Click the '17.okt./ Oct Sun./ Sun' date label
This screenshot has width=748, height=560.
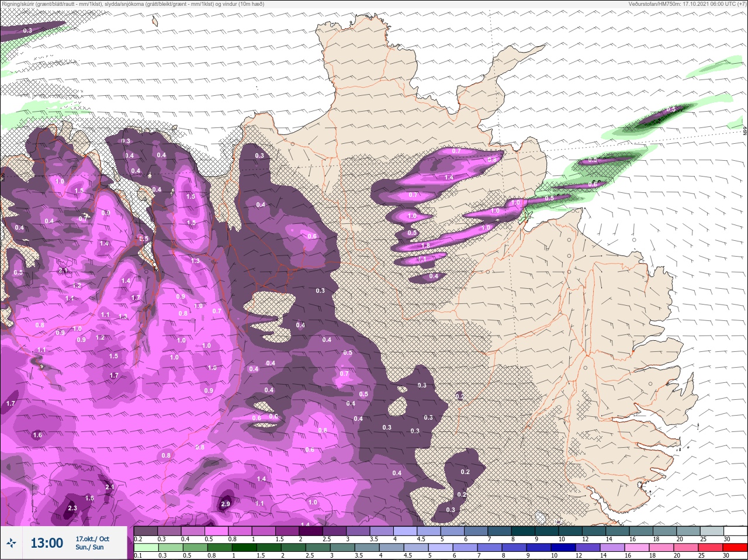(92, 543)
